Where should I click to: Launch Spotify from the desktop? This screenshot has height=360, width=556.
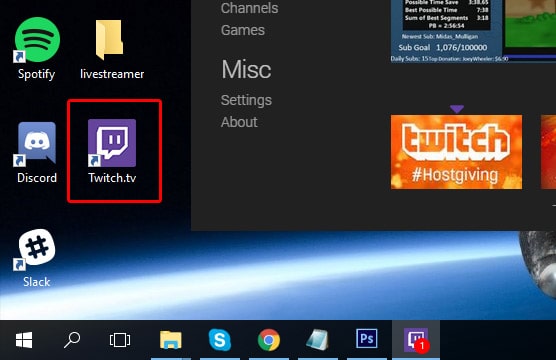point(37,49)
